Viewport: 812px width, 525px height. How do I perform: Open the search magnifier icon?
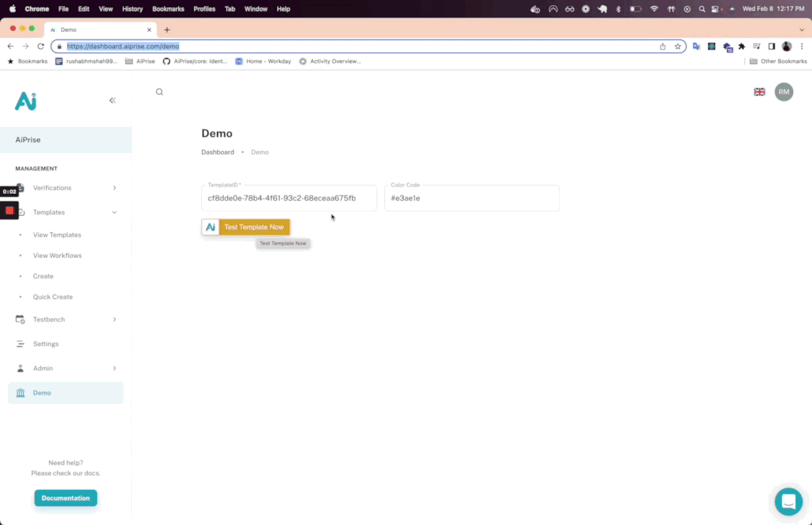coord(160,92)
